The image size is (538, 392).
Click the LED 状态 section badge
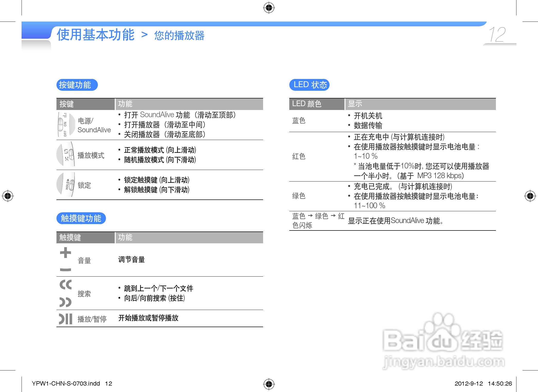(309, 85)
